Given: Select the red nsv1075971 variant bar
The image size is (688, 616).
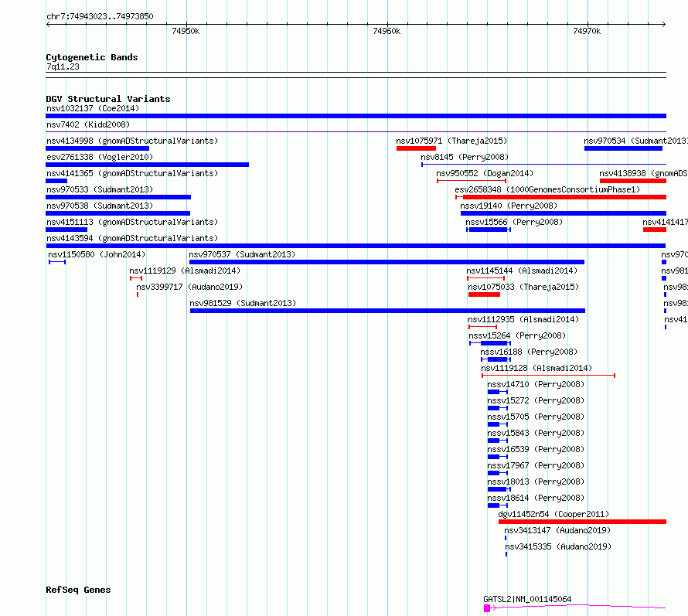Looking at the screenshot, I should pos(416,148).
